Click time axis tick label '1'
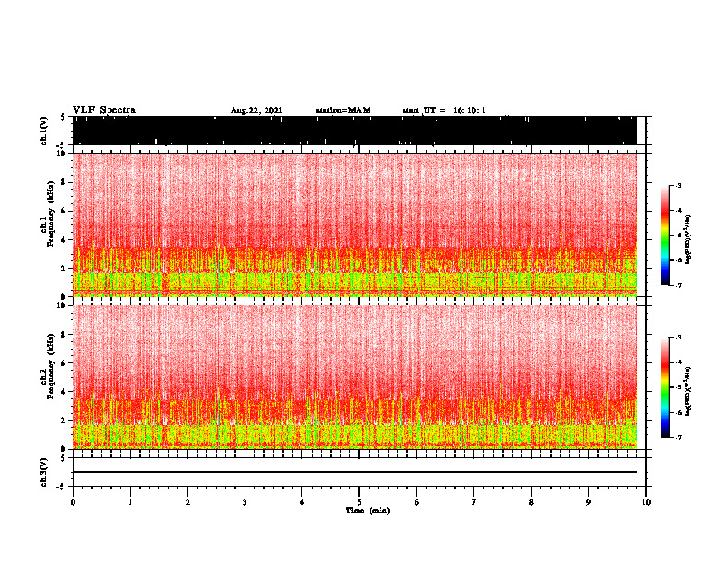This screenshot has height=563, width=728. tap(130, 502)
